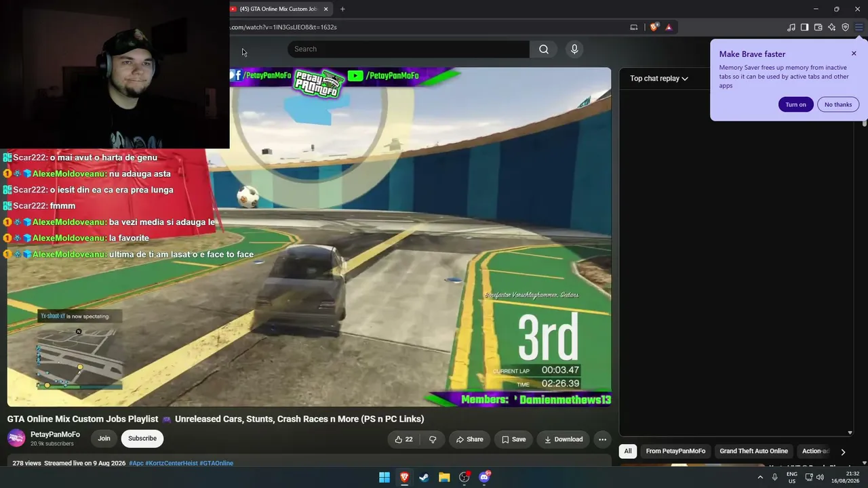
Task: Open Brave Shields lion icon
Action: pos(654,27)
